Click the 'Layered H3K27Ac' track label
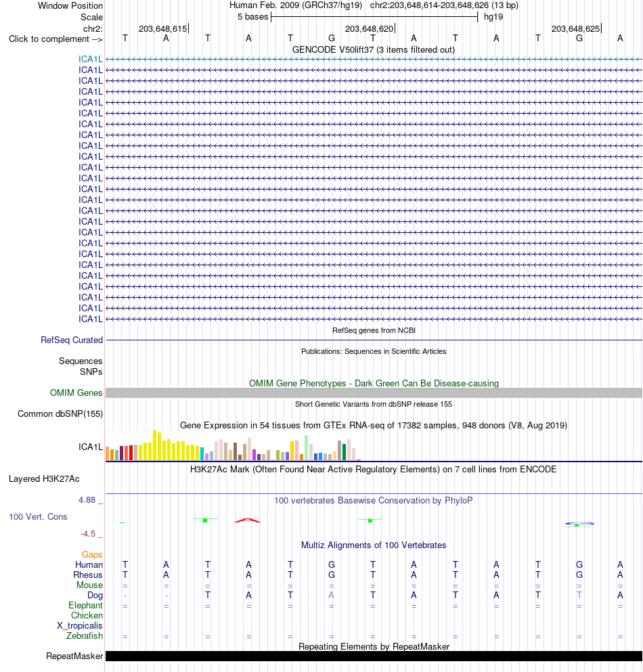 [44, 478]
